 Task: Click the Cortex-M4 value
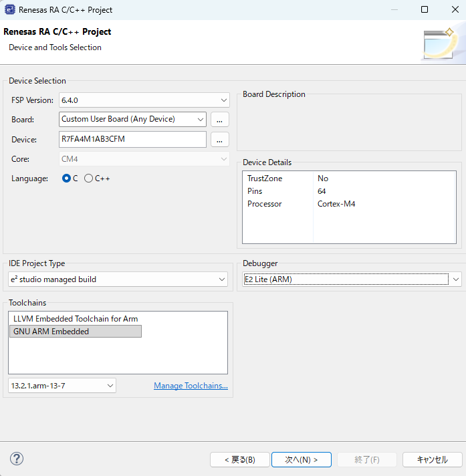[x=336, y=204]
